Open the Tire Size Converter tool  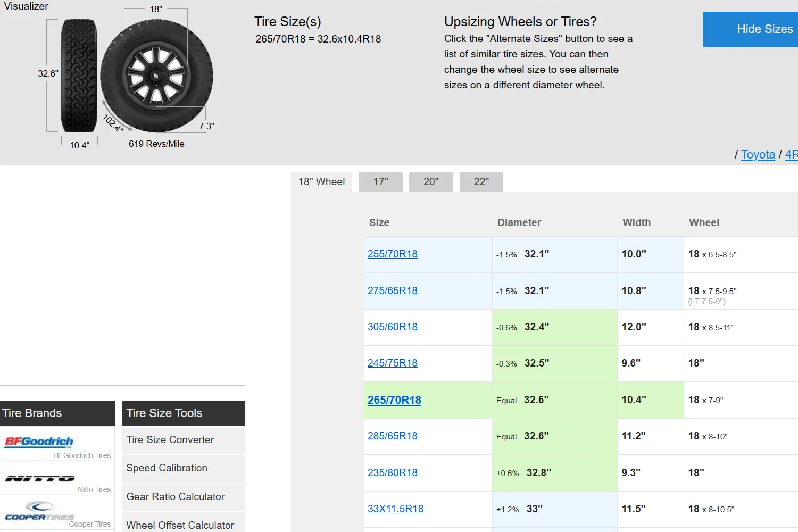[x=170, y=440]
